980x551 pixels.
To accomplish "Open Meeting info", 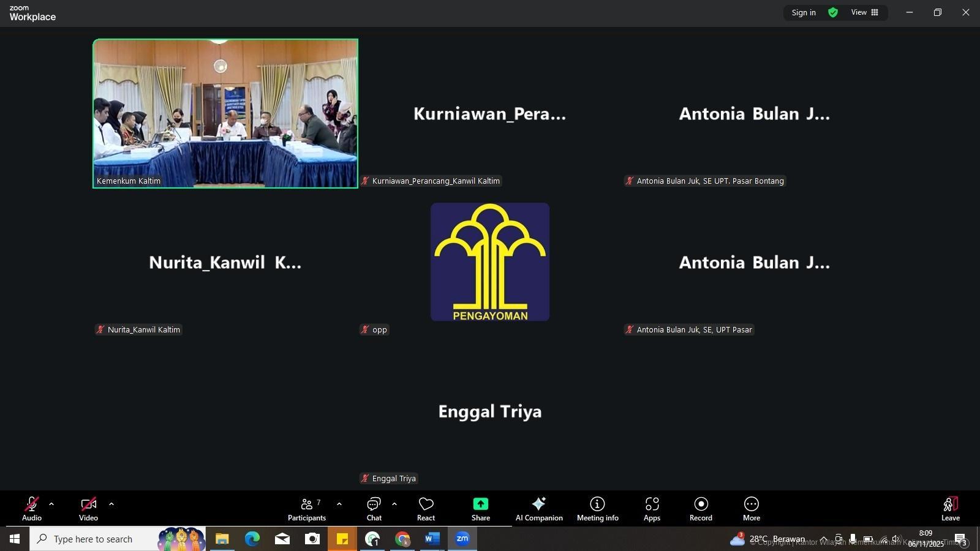I will tap(597, 508).
